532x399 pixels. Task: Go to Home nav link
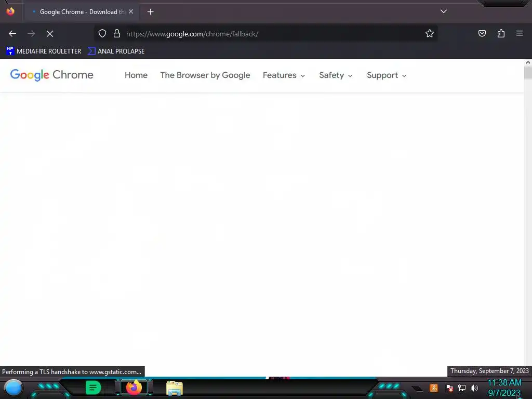pyautogui.click(x=136, y=75)
